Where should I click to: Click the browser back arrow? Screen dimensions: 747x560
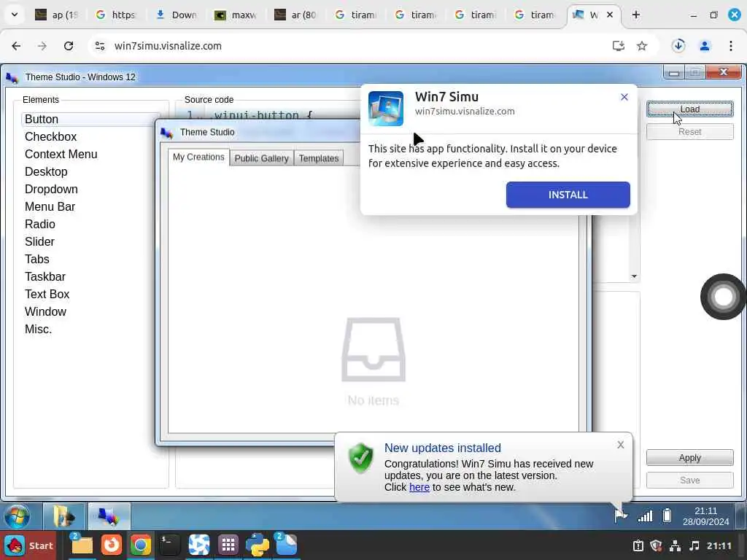[x=16, y=46]
